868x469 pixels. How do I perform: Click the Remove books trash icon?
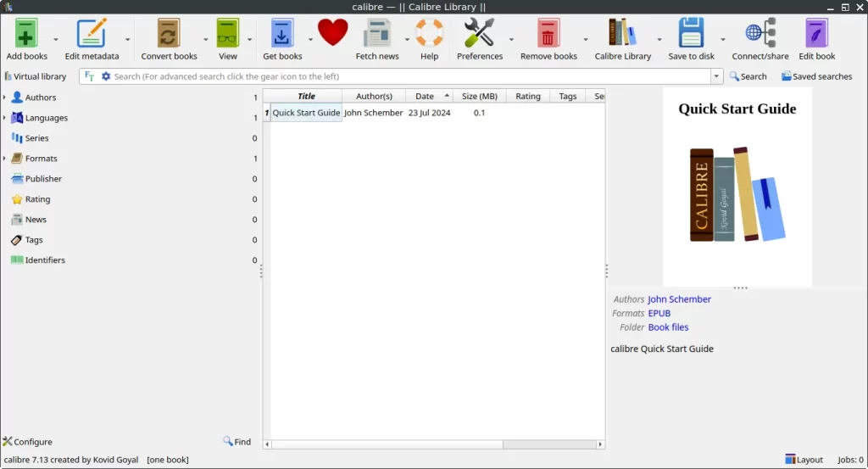[548, 34]
